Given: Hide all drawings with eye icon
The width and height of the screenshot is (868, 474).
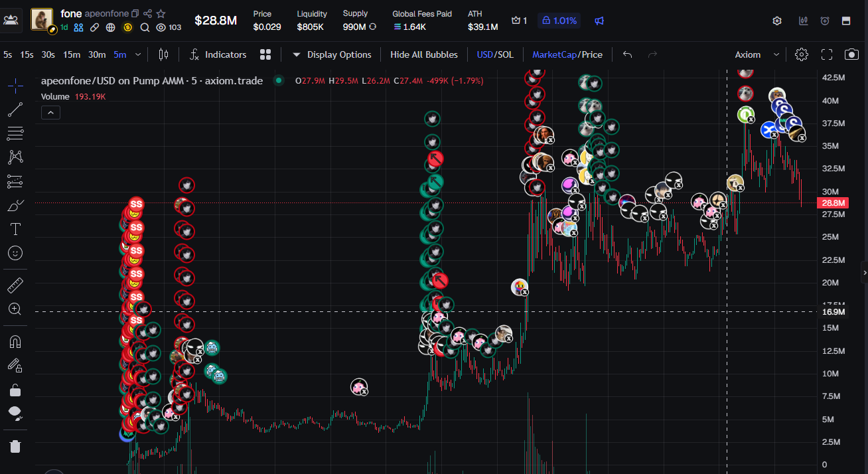Looking at the screenshot, I should tap(15, 414).
